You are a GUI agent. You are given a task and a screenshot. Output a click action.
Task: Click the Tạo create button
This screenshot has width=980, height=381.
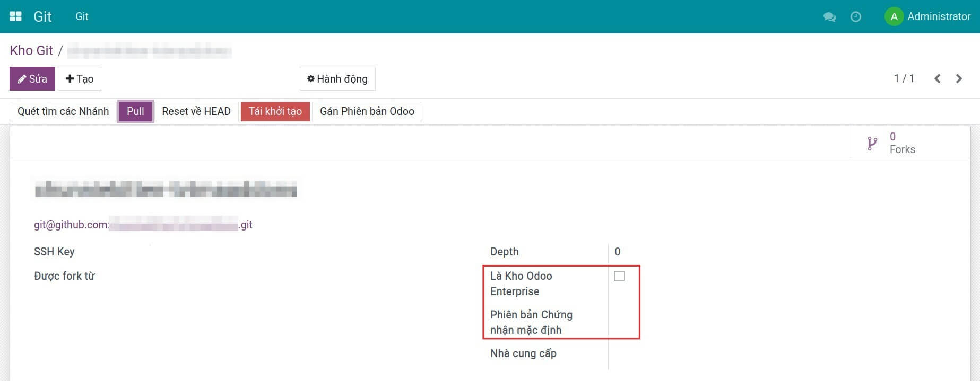pyautogui.click(x=80, y=79)
